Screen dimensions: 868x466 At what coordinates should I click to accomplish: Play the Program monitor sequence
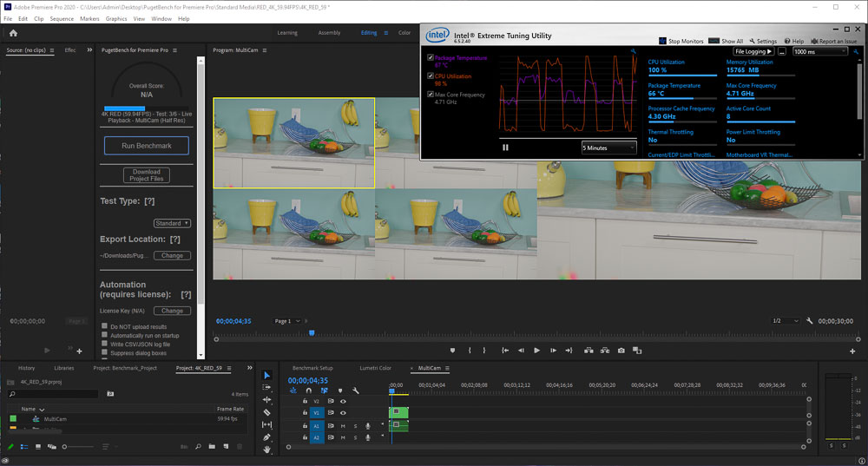coord(536,351)
